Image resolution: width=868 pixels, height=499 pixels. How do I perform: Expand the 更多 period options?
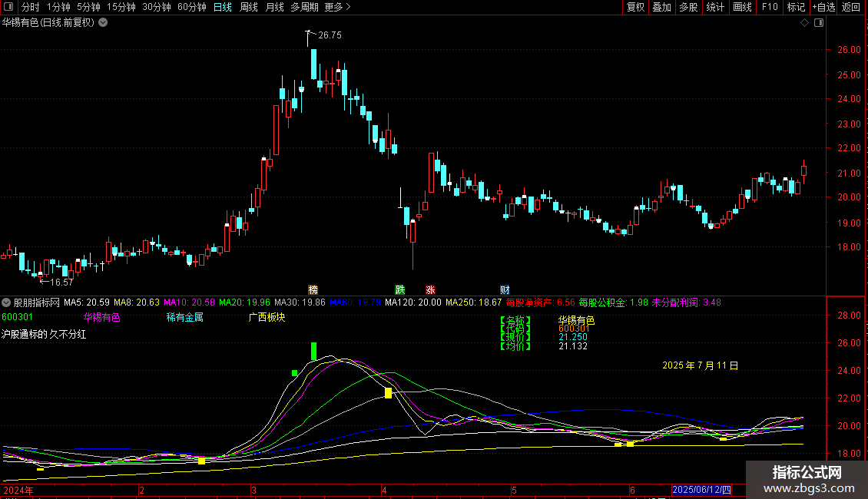tap(337, 7)
